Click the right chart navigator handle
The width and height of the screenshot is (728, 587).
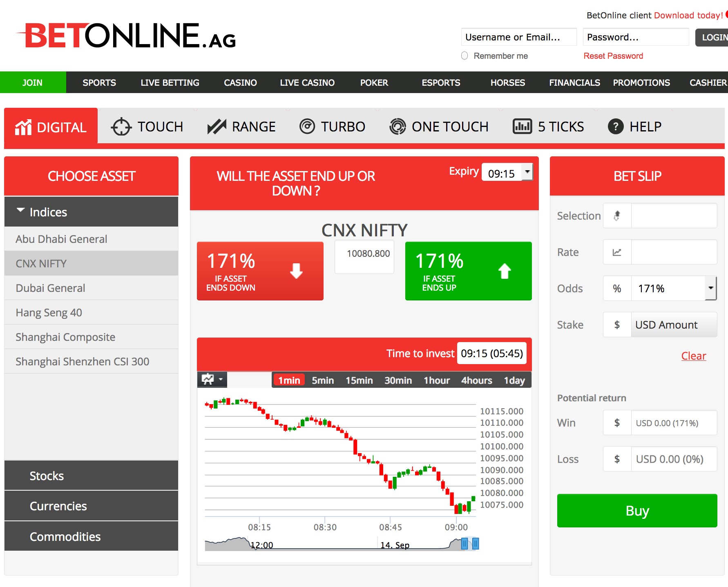pyautogui.click(x=476, y=543)
